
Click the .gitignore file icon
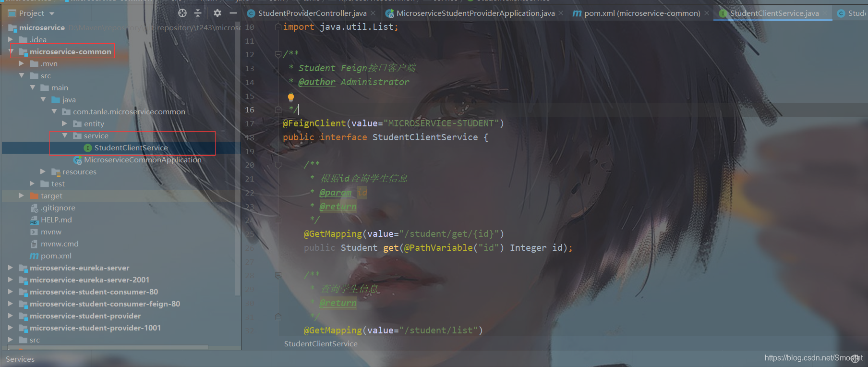tap(34, 208)
